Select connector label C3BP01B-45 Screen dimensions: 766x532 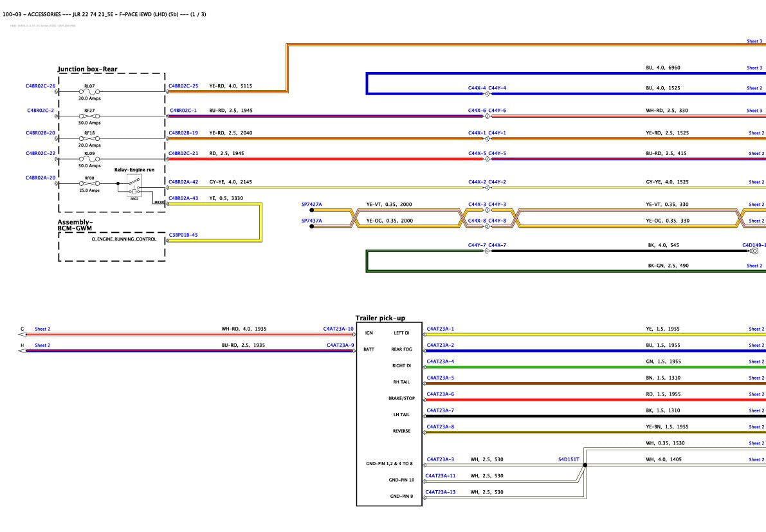tap(183, 235)
